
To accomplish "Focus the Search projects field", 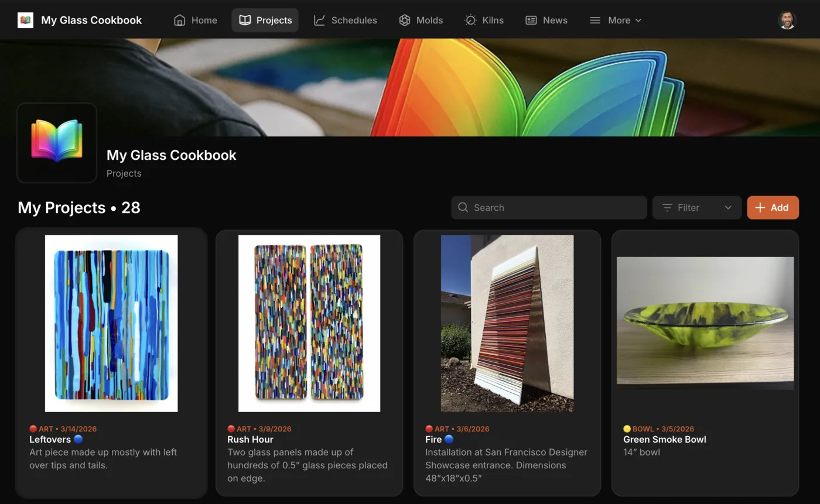I will pyautogui.click(x=549, y=207).
